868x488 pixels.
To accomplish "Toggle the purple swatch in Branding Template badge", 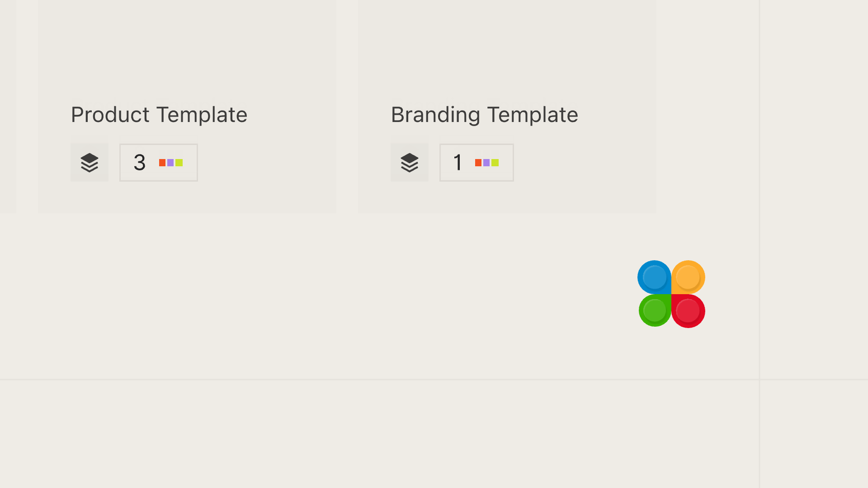I will pyautogui.click(x=487, y=163).
